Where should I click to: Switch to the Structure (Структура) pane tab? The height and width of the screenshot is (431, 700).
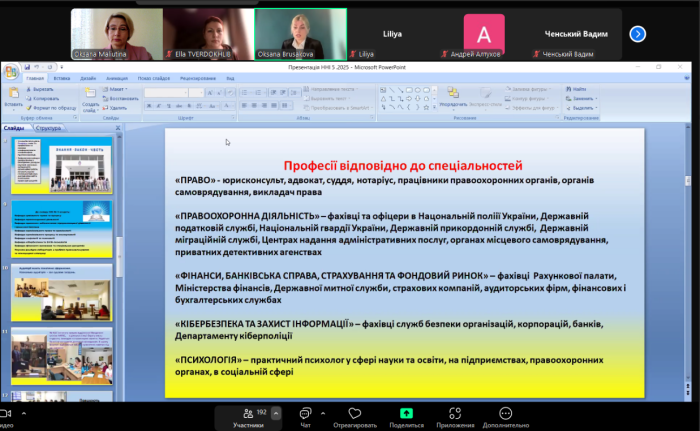pos(48,128)
